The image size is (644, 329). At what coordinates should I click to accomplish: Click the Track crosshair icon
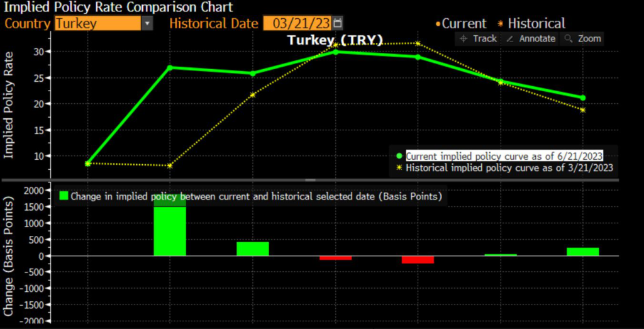pyautogui.click(x=463, y=39)
